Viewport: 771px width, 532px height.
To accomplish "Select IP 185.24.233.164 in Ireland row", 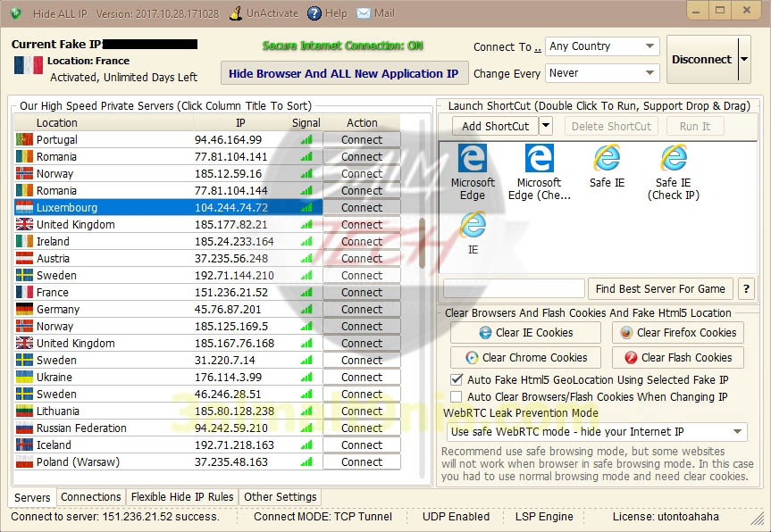I will [x=234, y=241].
